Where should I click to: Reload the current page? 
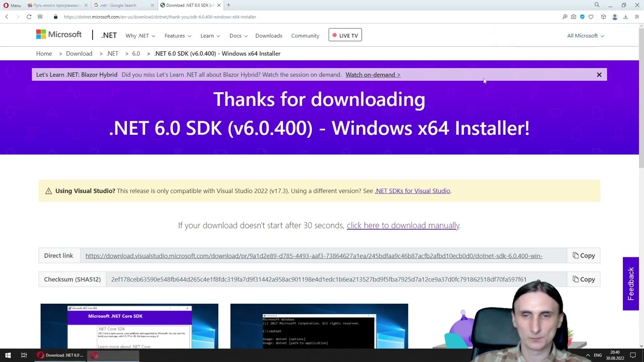coord(29,17)
